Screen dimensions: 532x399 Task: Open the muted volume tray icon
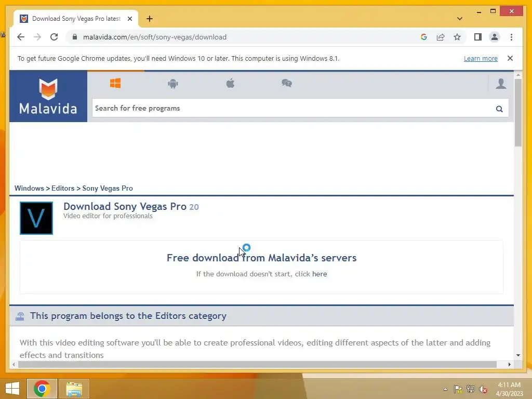[x=483, y=389]
